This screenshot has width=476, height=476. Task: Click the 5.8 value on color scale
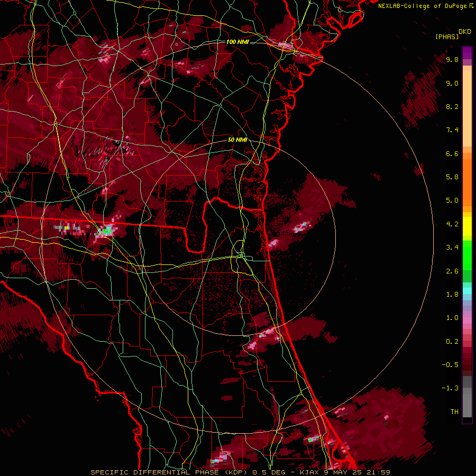click(452, 177)
